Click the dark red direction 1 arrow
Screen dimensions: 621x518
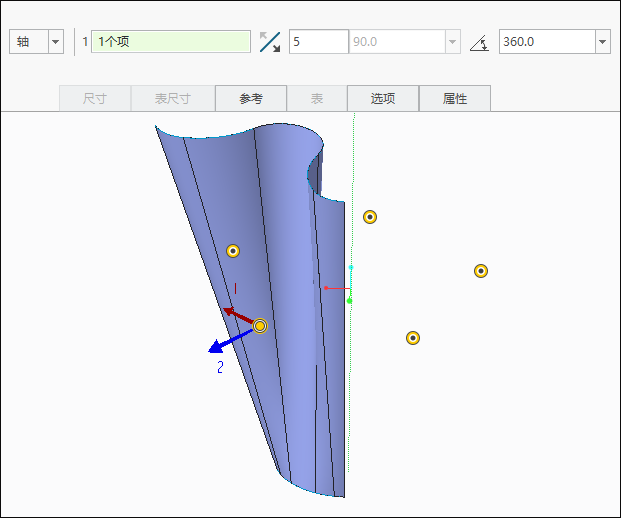(238, 315)
